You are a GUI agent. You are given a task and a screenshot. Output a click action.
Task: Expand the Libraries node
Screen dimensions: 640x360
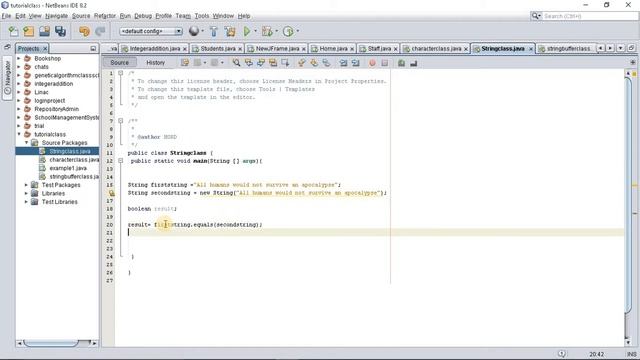tap(27, 193)
